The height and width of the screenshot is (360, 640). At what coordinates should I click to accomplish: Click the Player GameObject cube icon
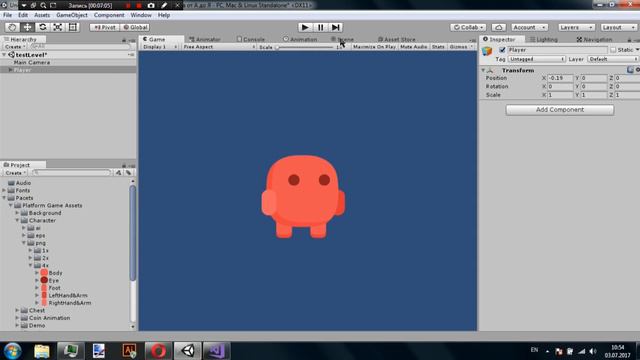point(487,51)
